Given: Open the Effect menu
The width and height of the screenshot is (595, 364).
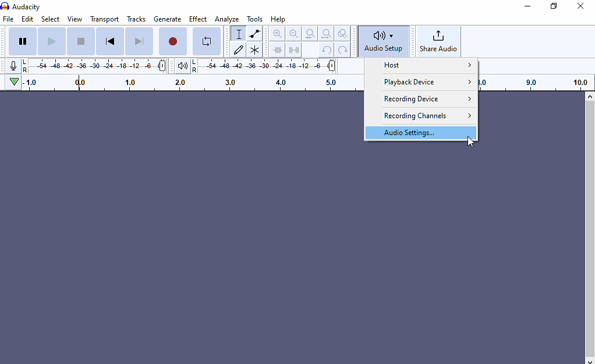Looking at the screenshot, I should pyautogui.click(x=198, y=19).
